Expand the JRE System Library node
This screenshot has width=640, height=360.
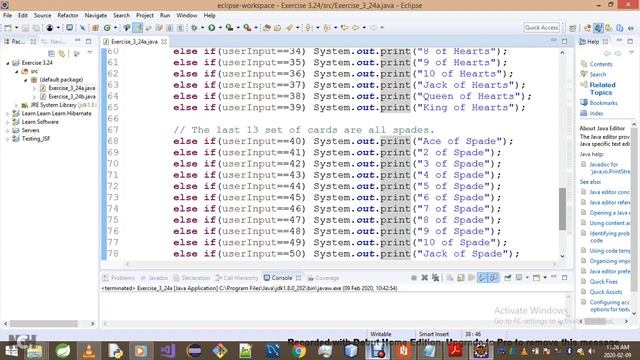(x=17, y=105)
